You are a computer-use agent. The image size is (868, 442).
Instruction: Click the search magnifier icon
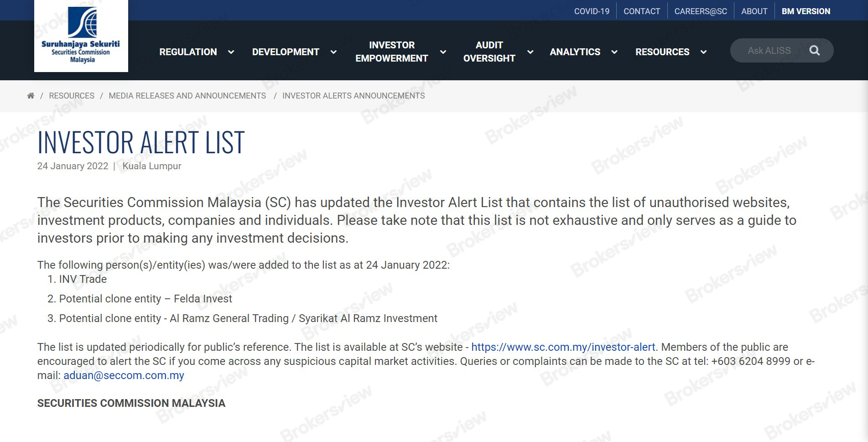pyautogui.click(x=814, y=51)
